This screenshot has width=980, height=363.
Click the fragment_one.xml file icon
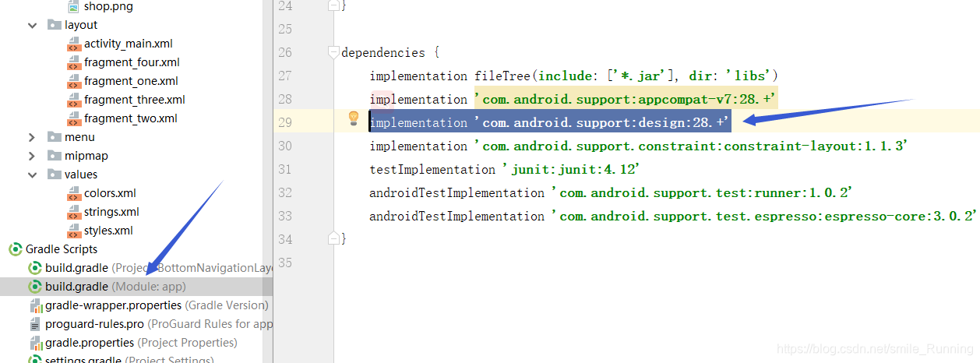pyautogui.click(x=73, y=81)
